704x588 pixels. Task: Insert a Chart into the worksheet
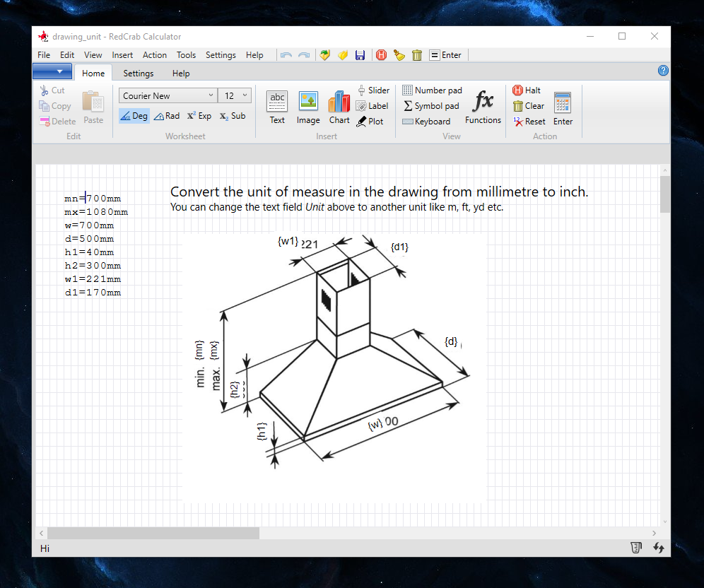pos(339,107)
